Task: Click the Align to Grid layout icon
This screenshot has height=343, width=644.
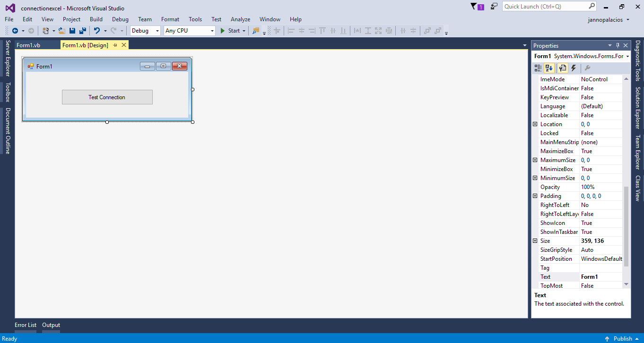Action: (277, 31)
